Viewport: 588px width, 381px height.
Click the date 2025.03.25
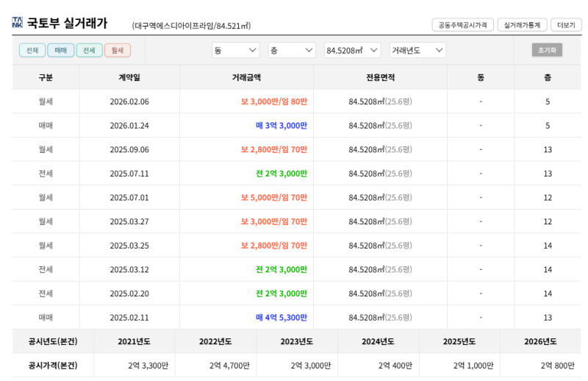click(x=129, y=246)
